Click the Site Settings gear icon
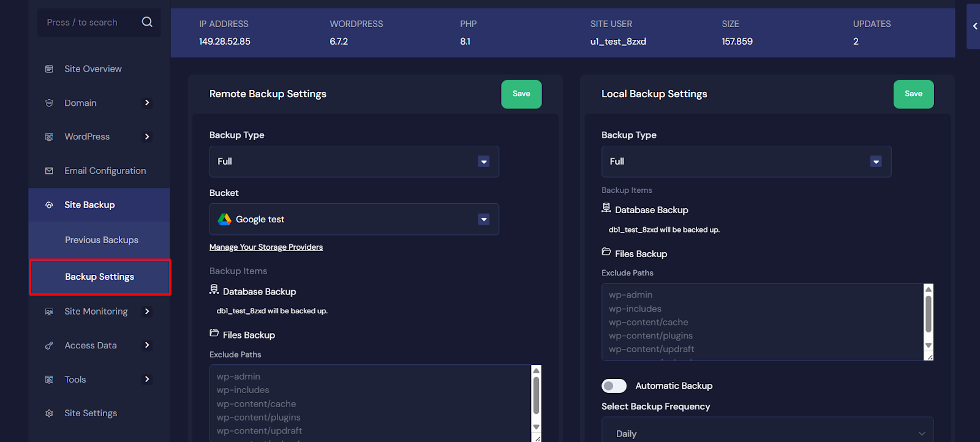The width and height of the screenshot is (980, 442). (x=49, y=413)
